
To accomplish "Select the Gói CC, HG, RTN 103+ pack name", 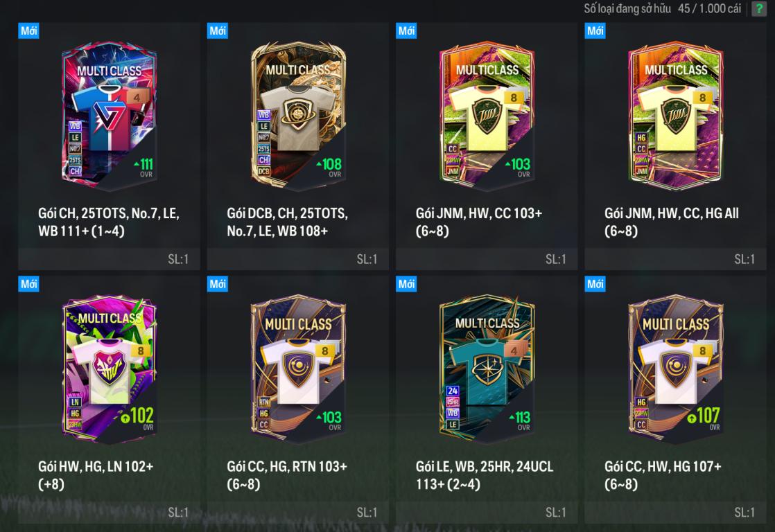I will pyautogui.click(x=287, y=475).
